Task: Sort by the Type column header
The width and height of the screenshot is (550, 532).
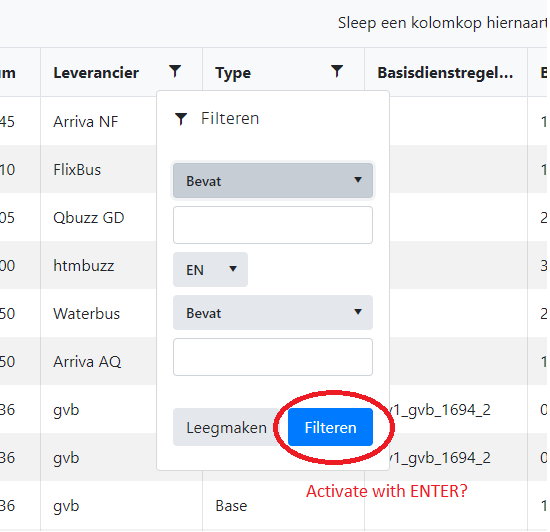Action: coord(233,73)
